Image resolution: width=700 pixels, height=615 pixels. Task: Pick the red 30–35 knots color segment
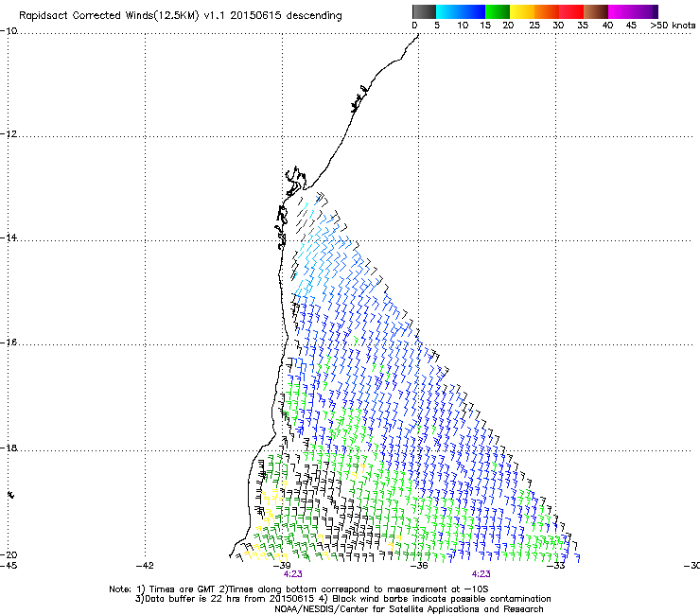(x=571, y=11)
